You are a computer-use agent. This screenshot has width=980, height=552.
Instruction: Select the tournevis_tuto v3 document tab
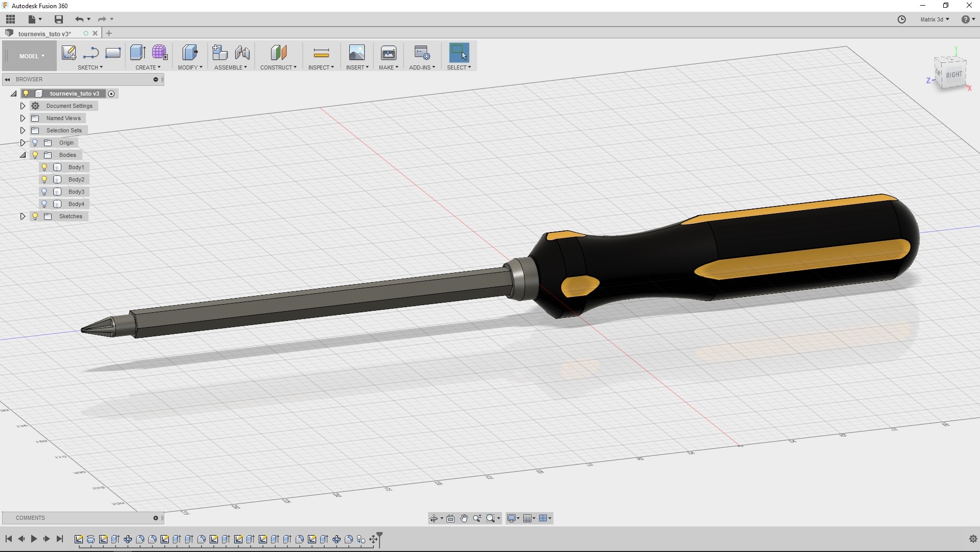(x=44, y=34)
